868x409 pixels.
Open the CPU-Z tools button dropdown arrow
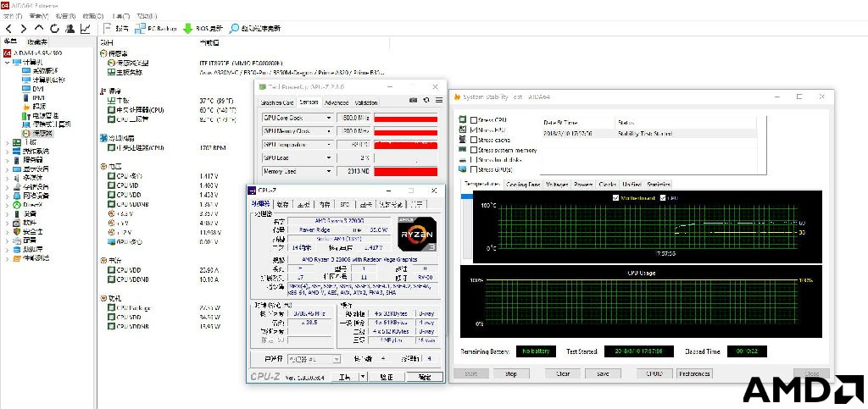pyautogui.click(x=362, y=377)
